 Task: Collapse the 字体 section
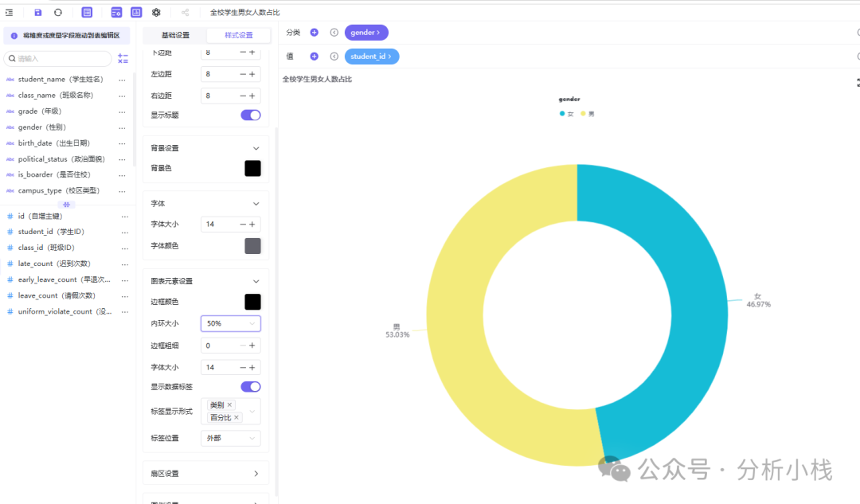coord(256,204)
